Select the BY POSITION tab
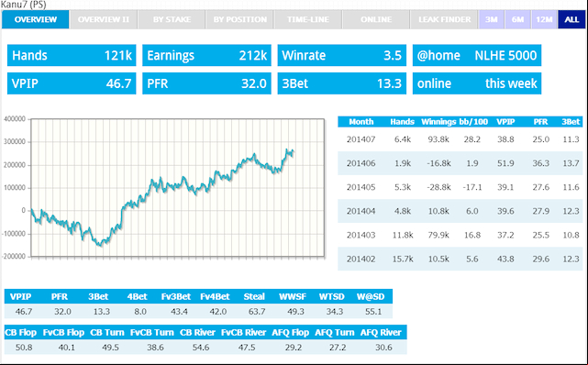This screenshot has width=588, height=365. (240, 19)
